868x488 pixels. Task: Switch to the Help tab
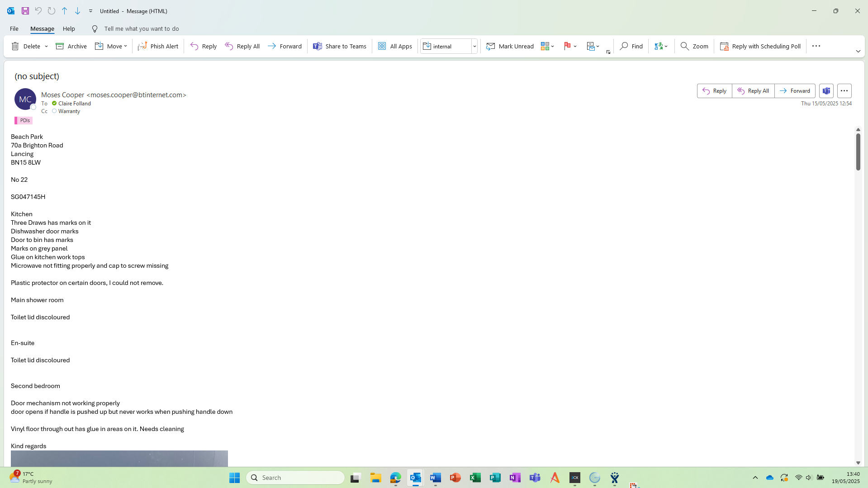pos(69,28)
